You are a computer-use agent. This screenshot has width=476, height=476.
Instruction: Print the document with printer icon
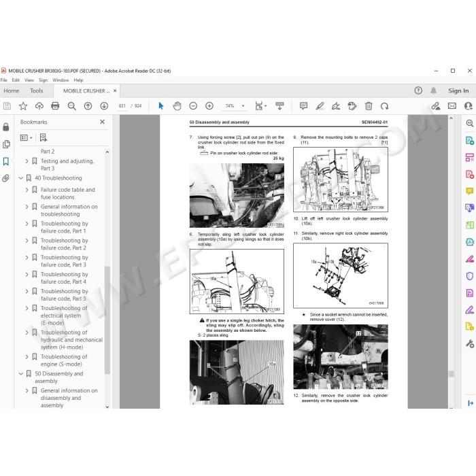tap(55, 106)
